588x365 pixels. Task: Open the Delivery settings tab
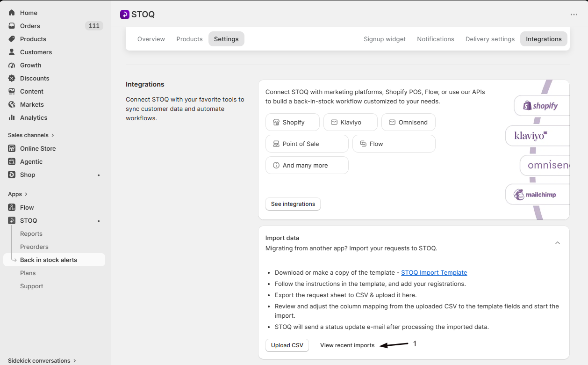[490, 39]
